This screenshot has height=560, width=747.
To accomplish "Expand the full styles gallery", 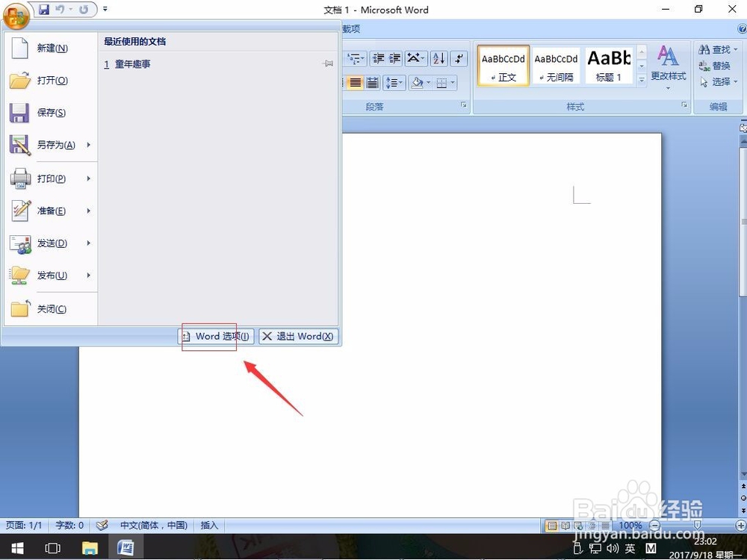I will click(642, 80).
